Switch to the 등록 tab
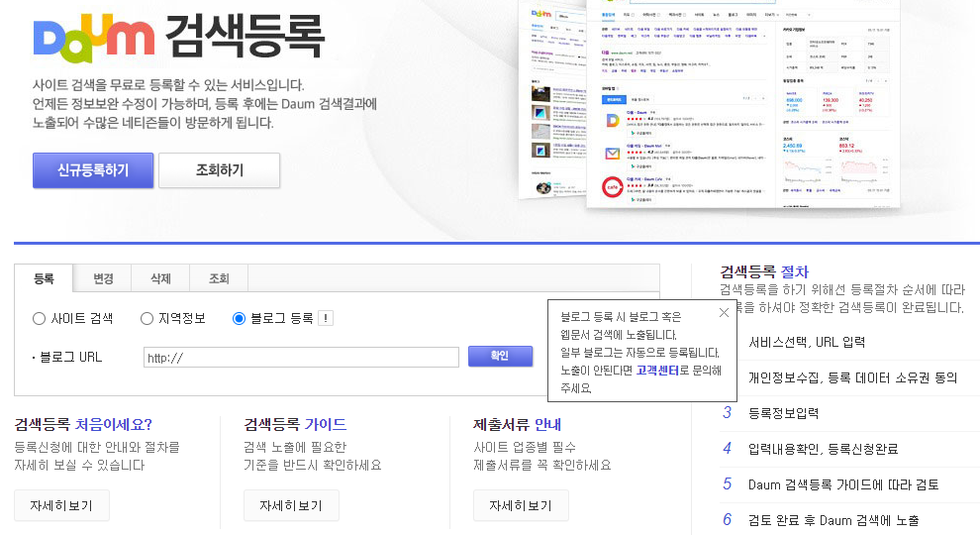The width and height of the screenshot is (980, 535). (44, 278)
